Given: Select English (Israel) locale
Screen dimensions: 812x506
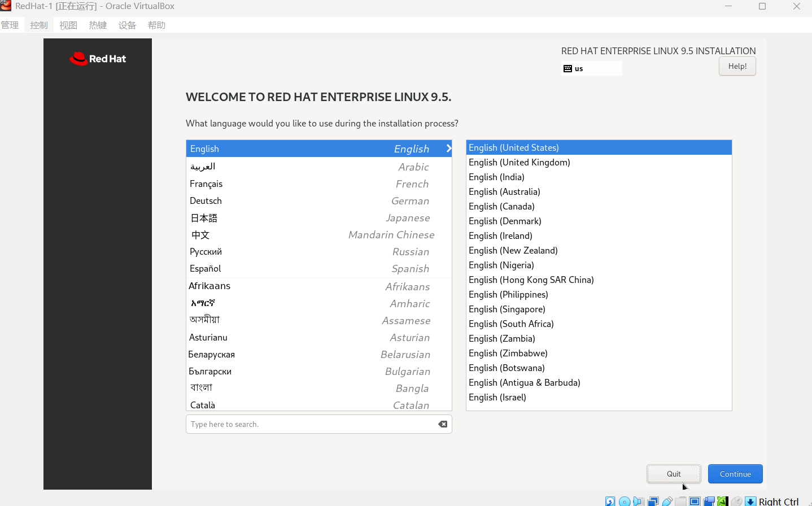Looking at the screenshot, I should coord(599,397).
